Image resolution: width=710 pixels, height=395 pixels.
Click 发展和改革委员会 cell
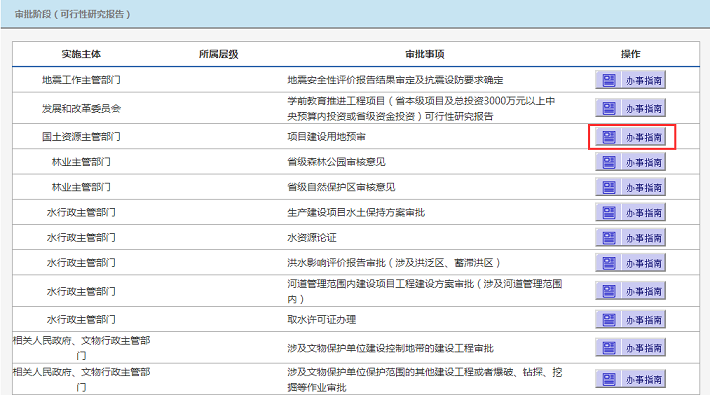(81, 108)
